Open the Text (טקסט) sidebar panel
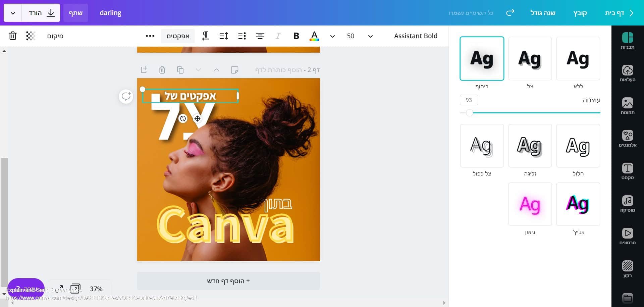 [x=627, y=171]
